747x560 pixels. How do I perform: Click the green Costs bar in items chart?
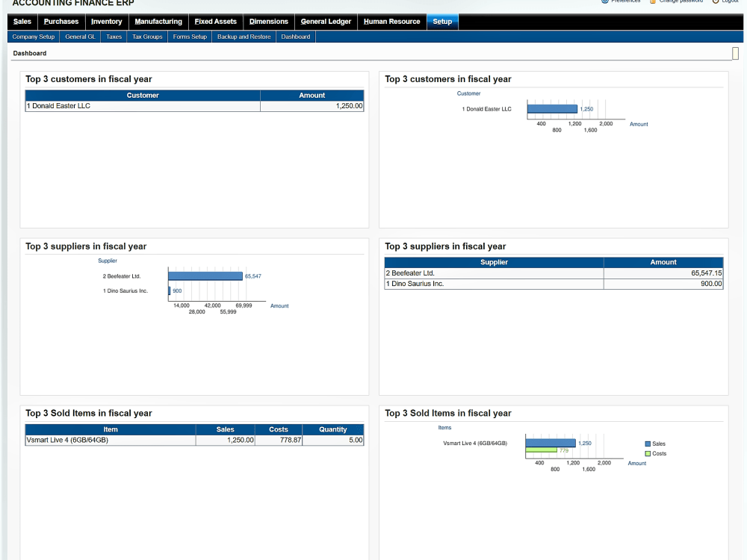[541, 450]
